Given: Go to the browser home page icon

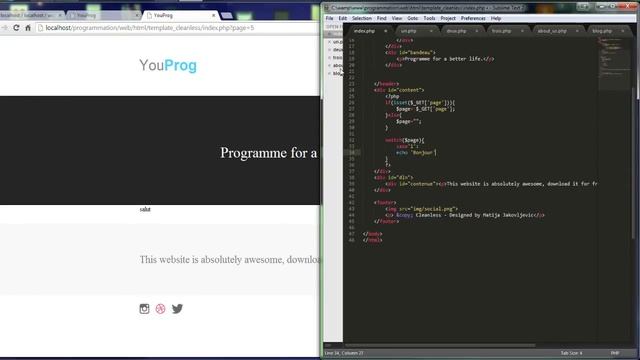Looking at the screenshot, I should click(x=28, y=28).
